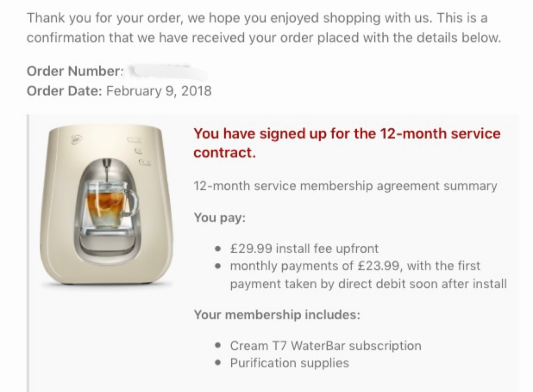Click the £29.99 install fee upfront item
The image size is (533, 392).
(304, 249)
